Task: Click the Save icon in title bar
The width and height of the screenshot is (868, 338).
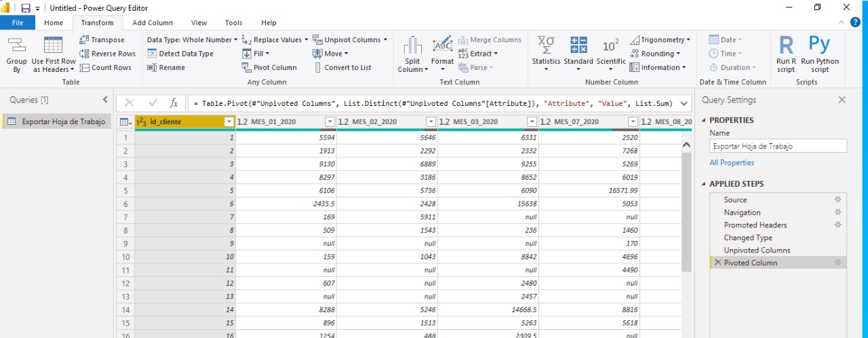Action: pyautogui.click(x=26, y=7)
